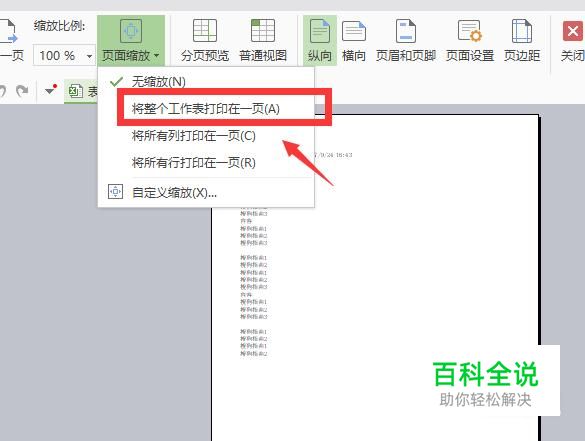Screen dimensions: 585x441
Task: Open the 100 % zoom ratio combo box
Action: pos(64,56)
